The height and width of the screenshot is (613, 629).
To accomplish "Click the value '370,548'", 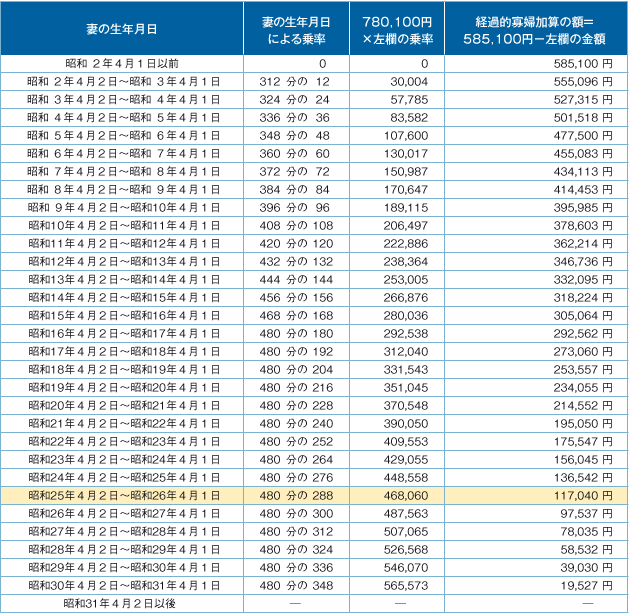I will point(406,406).
